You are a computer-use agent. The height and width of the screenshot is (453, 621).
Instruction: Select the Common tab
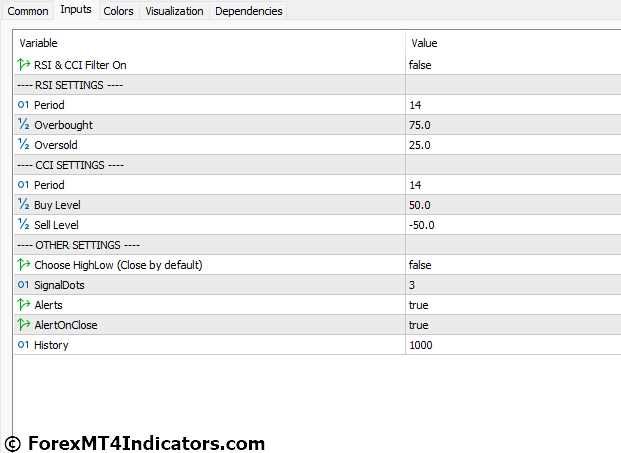28,11
